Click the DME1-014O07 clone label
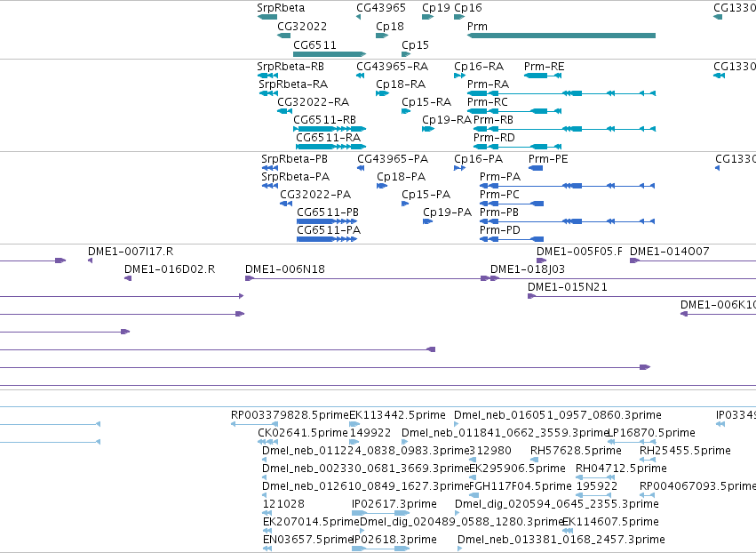756x553 pixels. 669,252
